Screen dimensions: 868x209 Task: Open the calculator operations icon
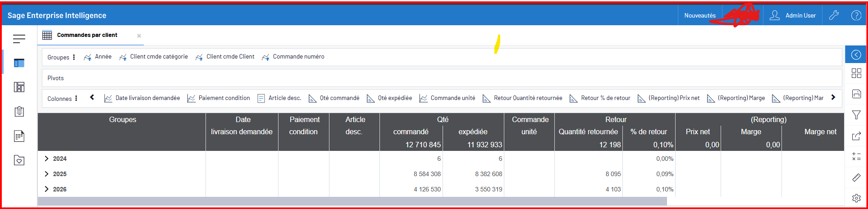[x=856, y=157]
